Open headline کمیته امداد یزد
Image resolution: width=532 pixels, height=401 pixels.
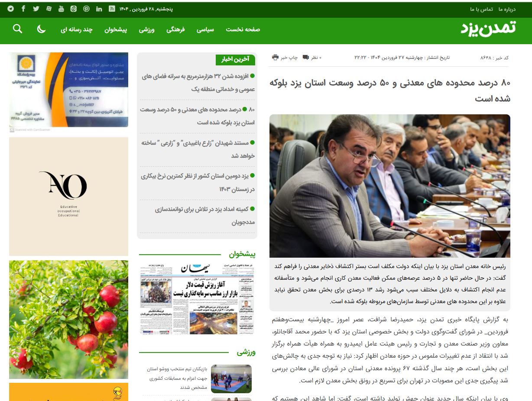pos(205,216)
